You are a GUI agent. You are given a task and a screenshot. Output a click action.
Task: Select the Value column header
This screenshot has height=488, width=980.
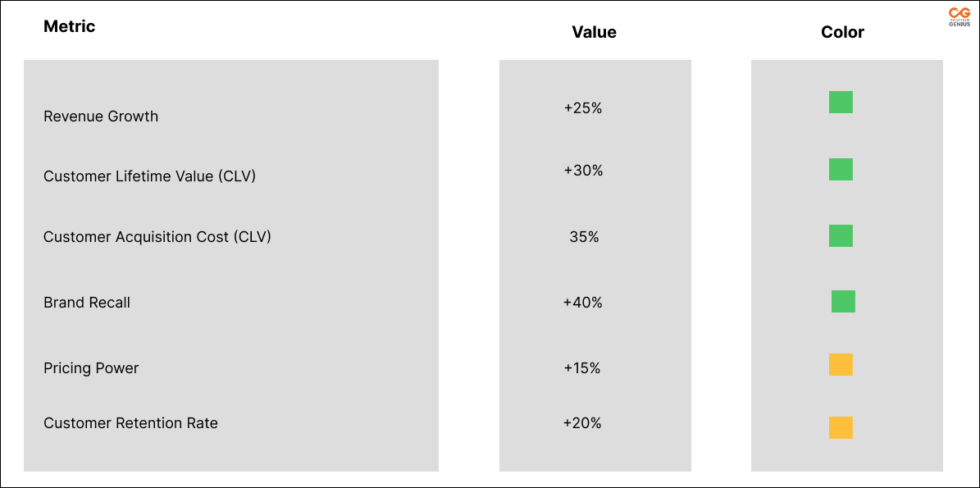[x=594, y=33]
